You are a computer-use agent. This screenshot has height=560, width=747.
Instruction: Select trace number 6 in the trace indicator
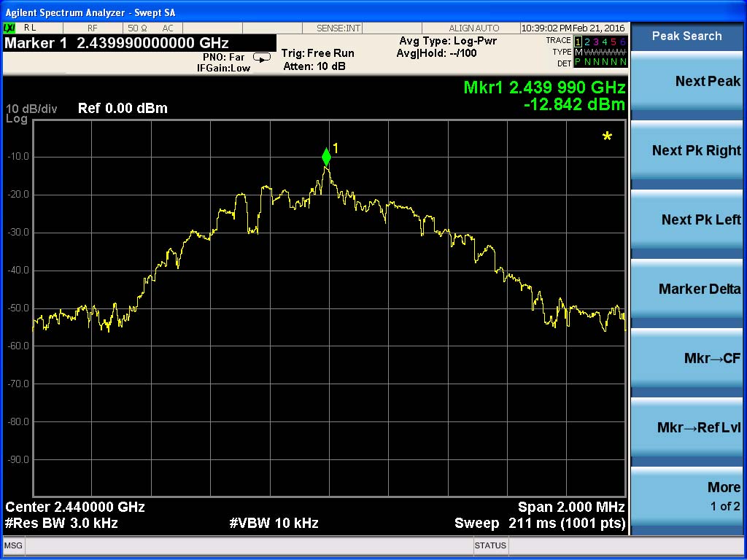click(x=622, y=42)
